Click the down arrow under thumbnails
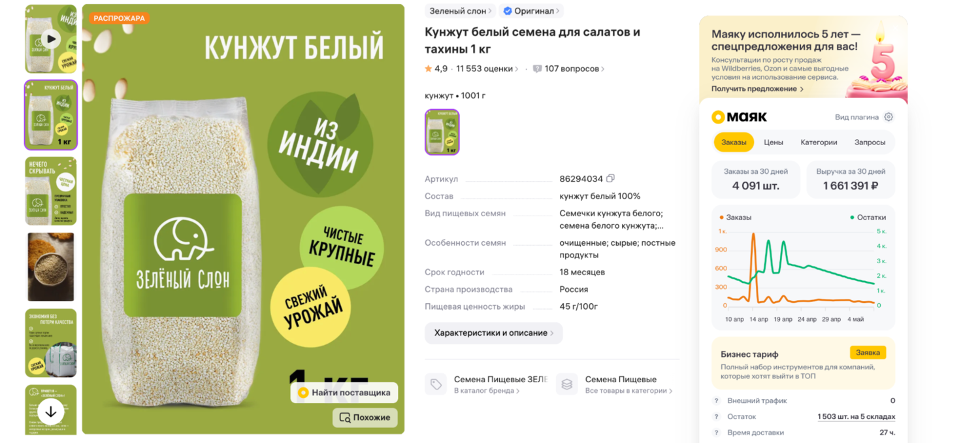This screenshot has width=980, height=443. [51, 412]
